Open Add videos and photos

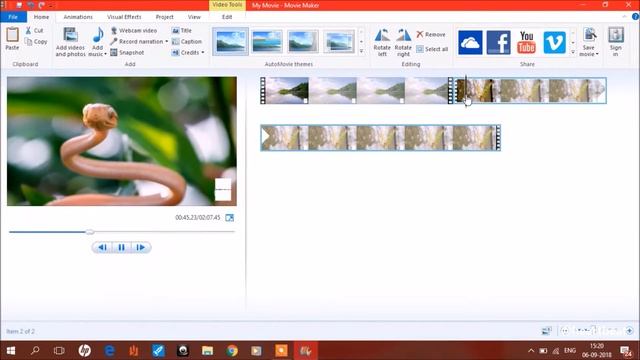71,42
